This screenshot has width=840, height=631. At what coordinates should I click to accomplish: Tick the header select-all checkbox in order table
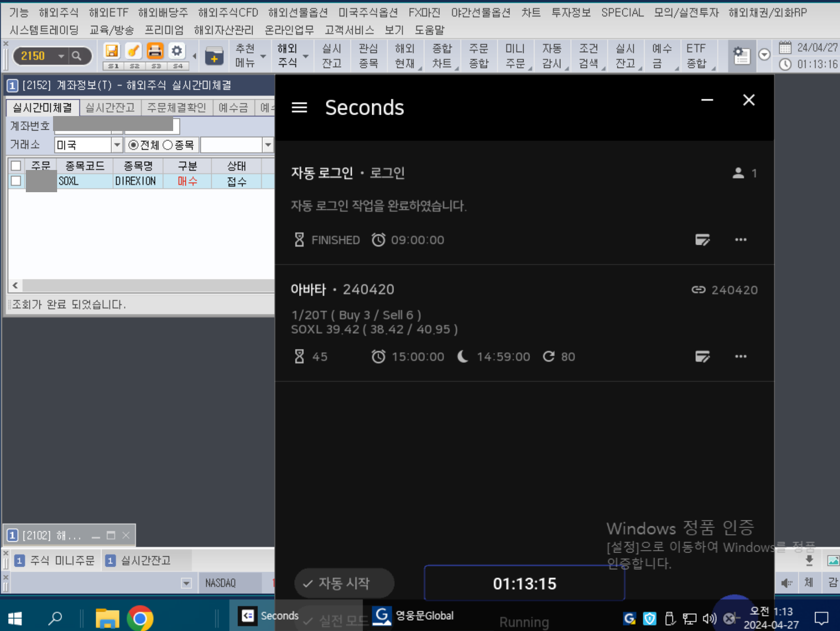(16, 165)
